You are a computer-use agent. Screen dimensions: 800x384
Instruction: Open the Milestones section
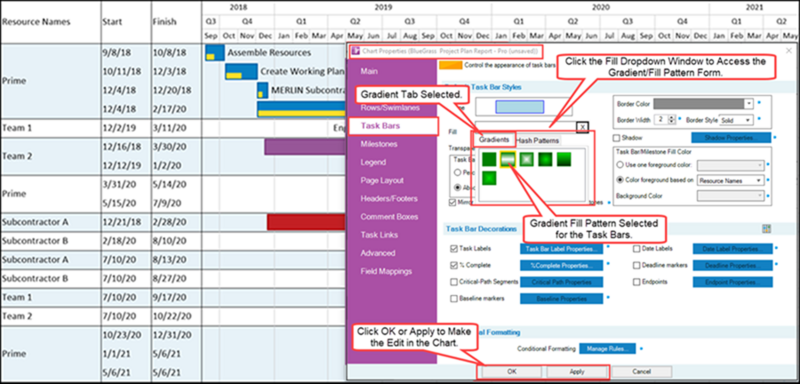pyautogui.click(x=379, y=144)
